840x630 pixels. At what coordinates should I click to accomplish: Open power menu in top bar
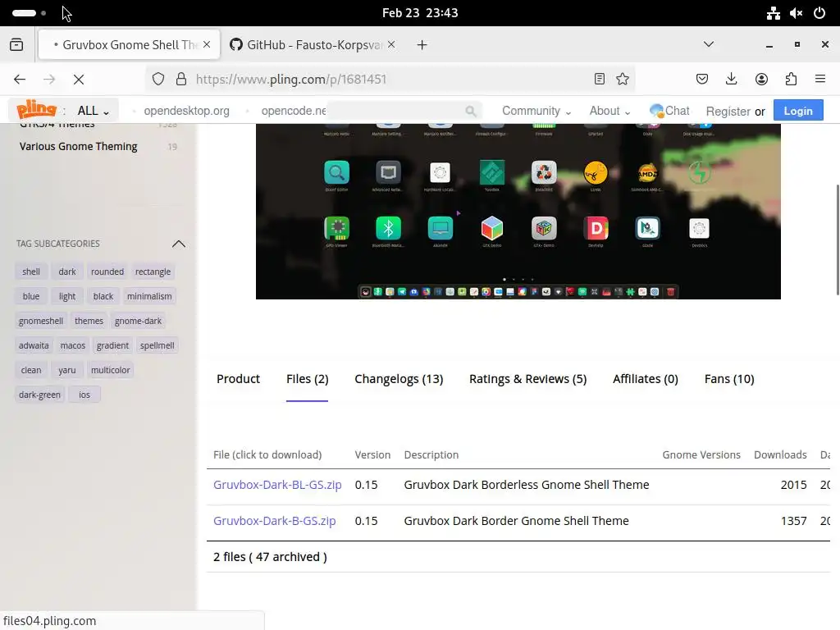(819, 13)
